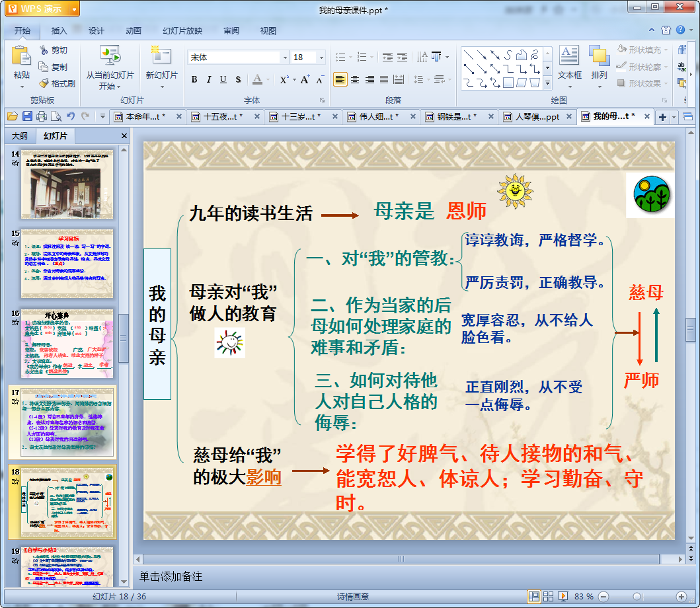
Task: Open the 动画 (Animation) ribbon tab
Action: 133,31
